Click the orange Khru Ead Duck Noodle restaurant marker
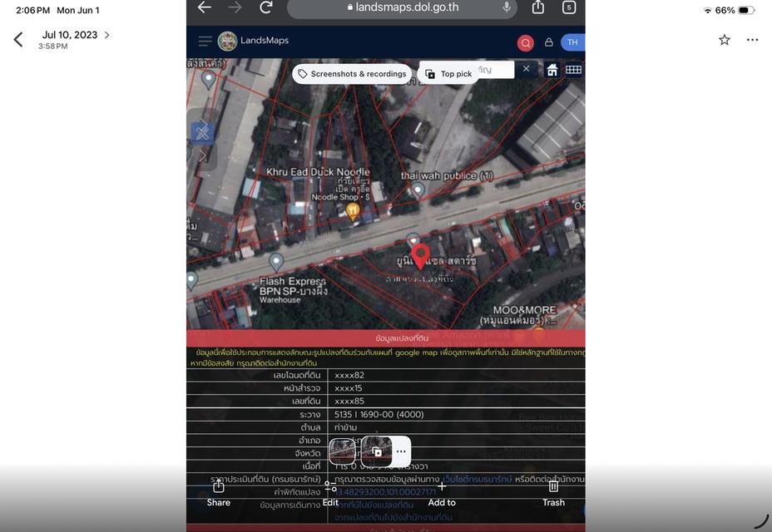Image resolution: width=772 pixels, height=532 pixels. pos(353,212)
